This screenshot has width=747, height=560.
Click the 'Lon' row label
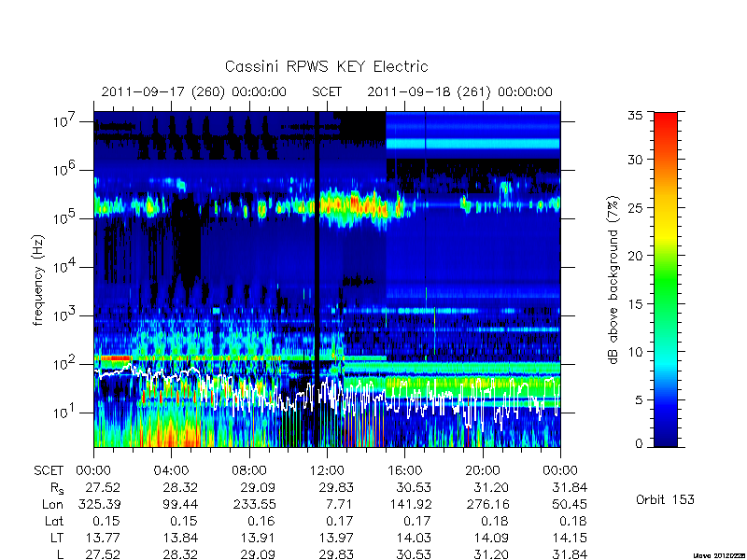tap(53, 504)
